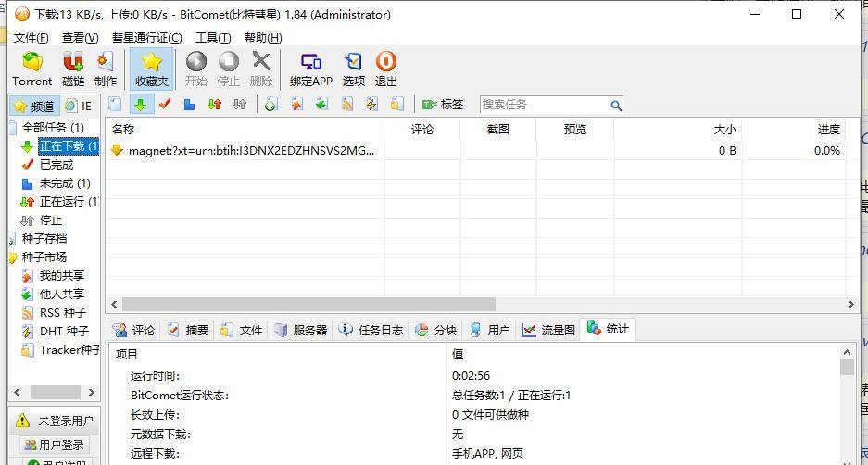Open the 摘要 detail tab
The width and height of the screenshot is (868, 465).
click(x=188, y=330)
